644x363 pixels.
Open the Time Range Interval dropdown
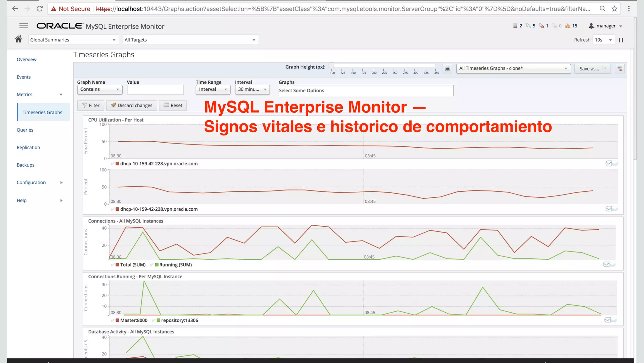[x=213, y=89]
